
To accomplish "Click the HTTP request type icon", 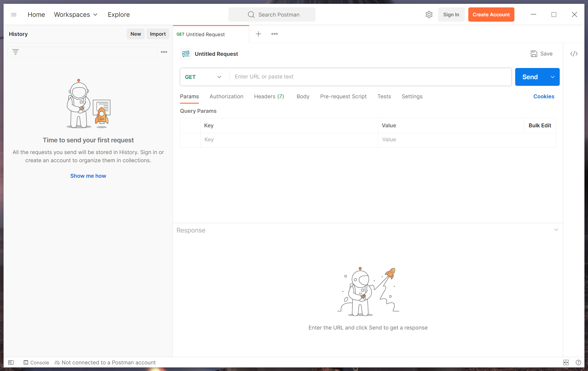I will (x=186, y=54).
